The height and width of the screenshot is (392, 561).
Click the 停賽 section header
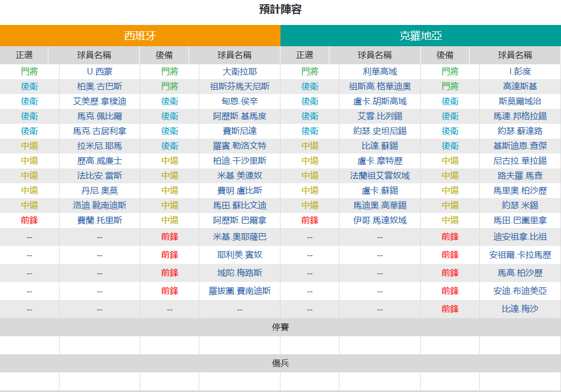coord(280,327)
